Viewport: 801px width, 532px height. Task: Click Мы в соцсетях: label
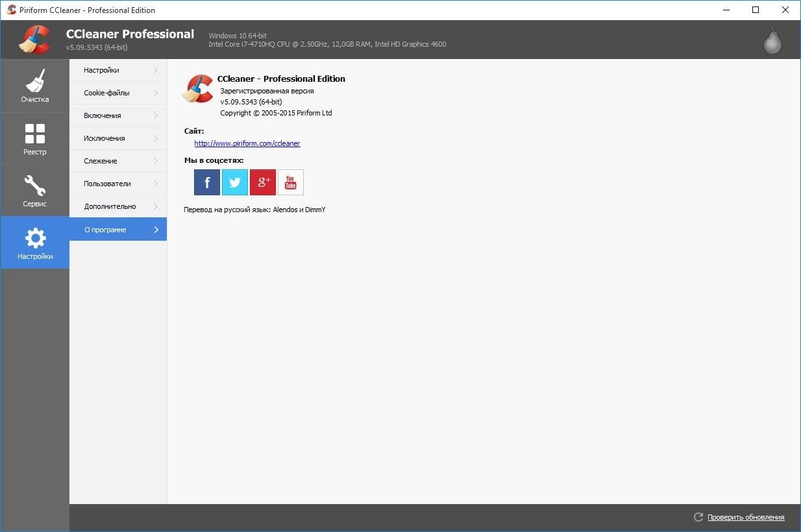point(214,160)
